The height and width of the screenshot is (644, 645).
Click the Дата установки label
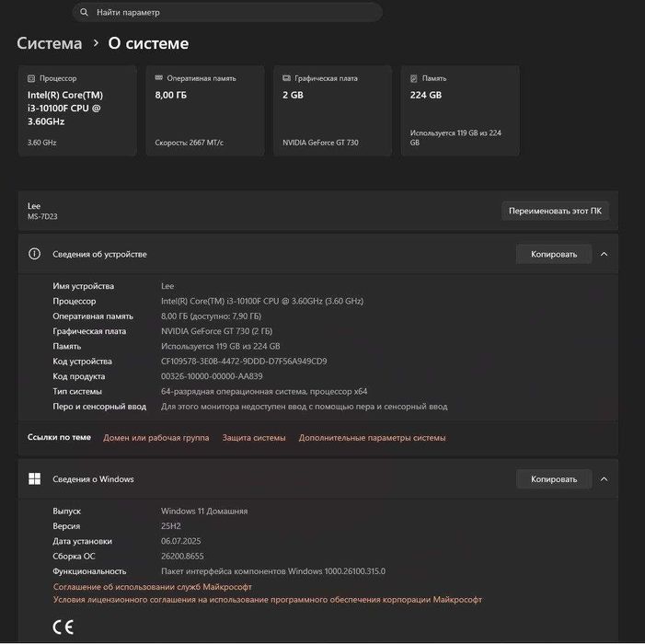tap(82, 541)
